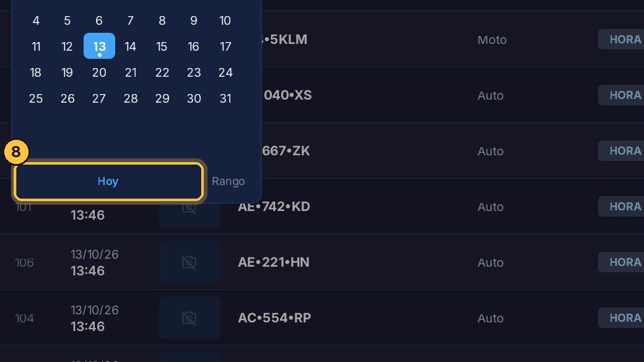Click HORA badge for 667•ZK row
The width and height of the screenshot is (644, 362).
(622, 151)
